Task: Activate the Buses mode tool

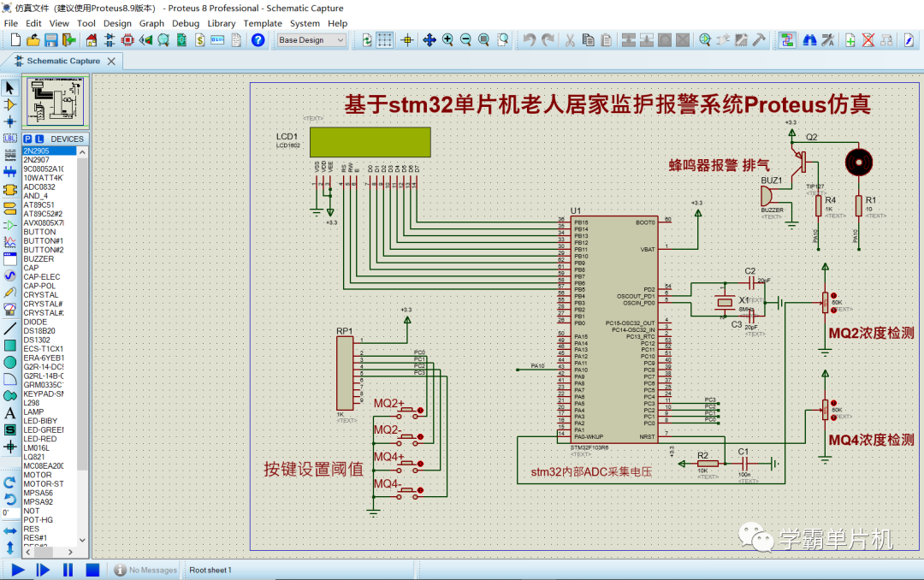Action: click(x=10, y=172)
